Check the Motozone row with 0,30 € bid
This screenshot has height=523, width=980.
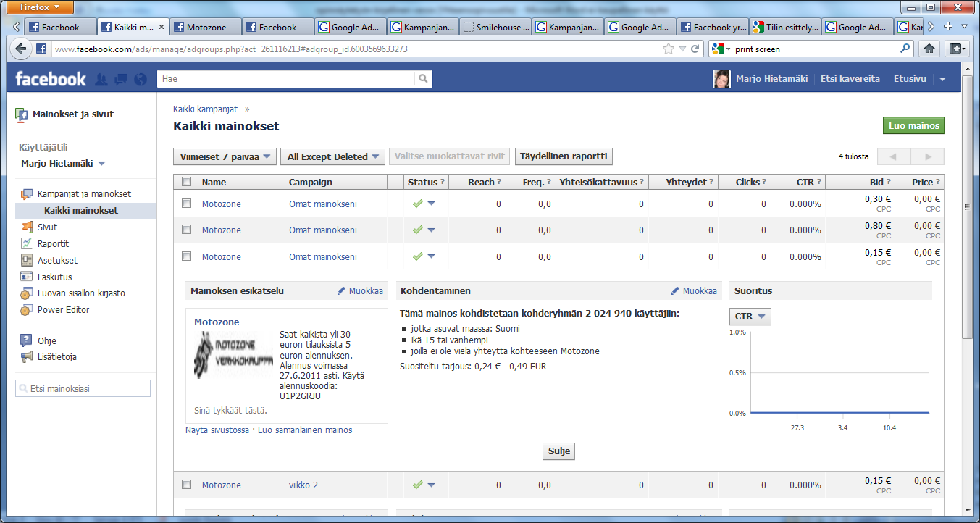[186, 204]
